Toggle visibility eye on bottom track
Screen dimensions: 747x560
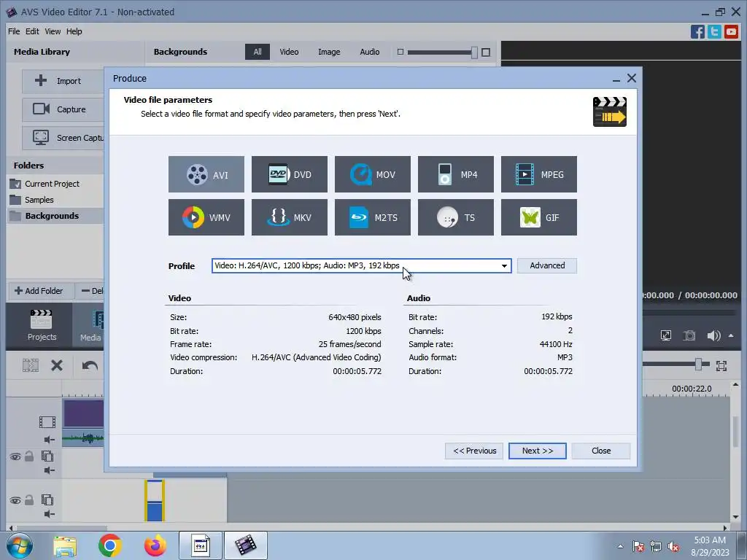pos(15,500)
